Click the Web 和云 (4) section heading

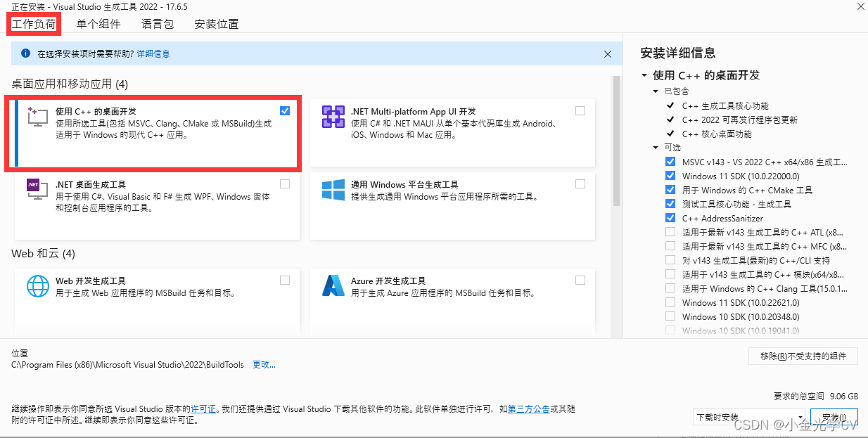(43, 253)
